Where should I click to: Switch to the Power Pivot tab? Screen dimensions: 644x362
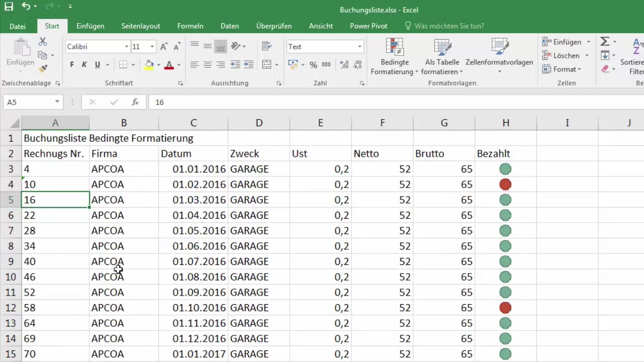click(369, 26)
